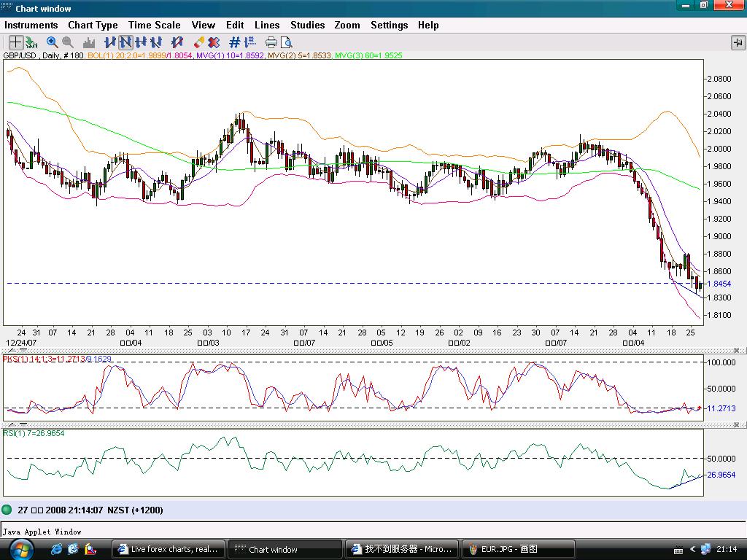The width and height of the screenshot is (747, 560).
Task: Switch to Chart window taskbar button
Action: pyautogui.click(x=285, y=550)
